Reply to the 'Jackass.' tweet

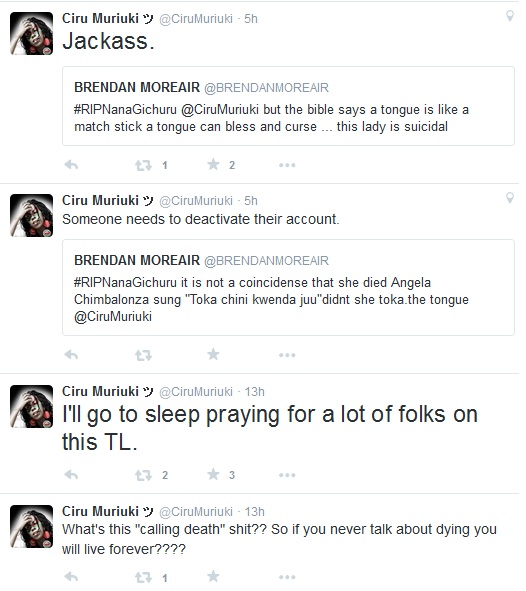pyautogui.click(x=71, y=165)
